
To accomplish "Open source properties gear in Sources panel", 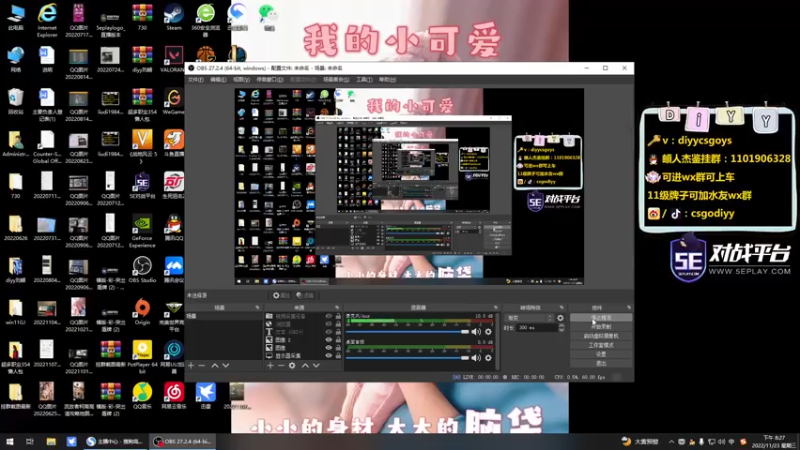I will [x=292, y=366].
